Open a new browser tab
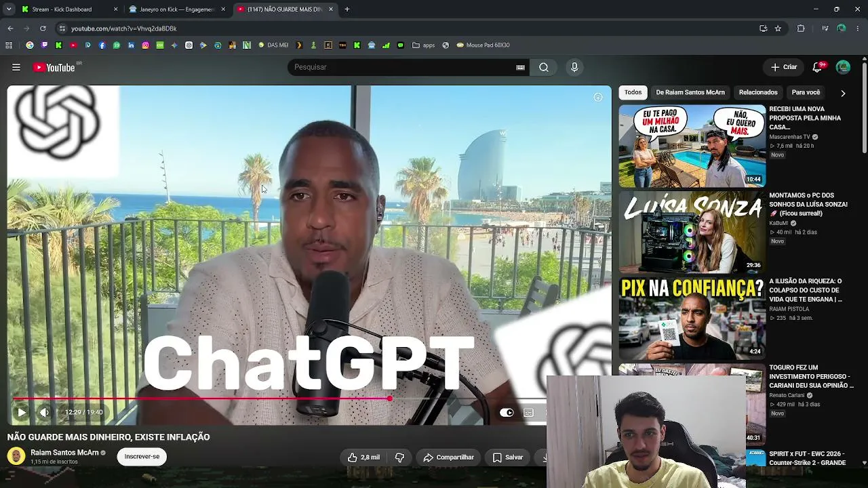Viewport: 868px width, 488px height. tap(347, 9)
